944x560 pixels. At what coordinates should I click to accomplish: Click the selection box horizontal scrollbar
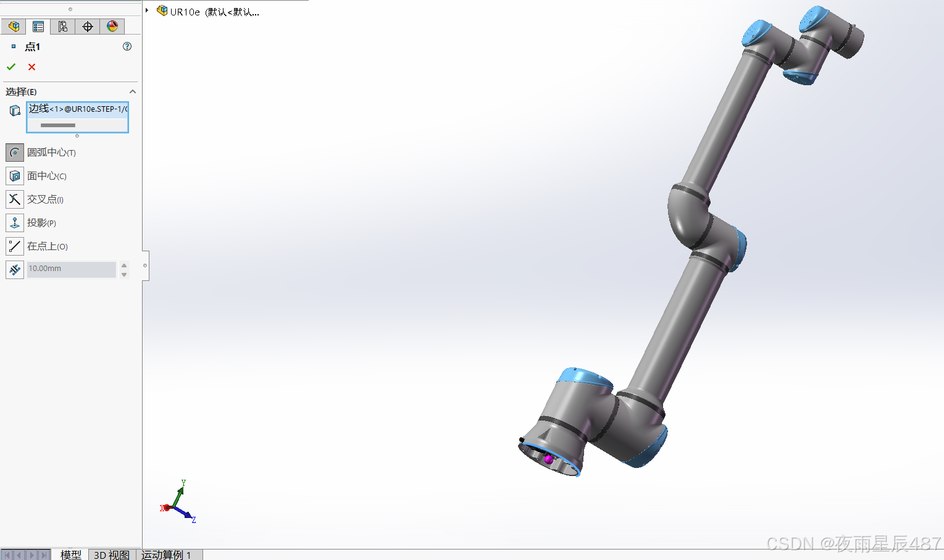(58, 125)
